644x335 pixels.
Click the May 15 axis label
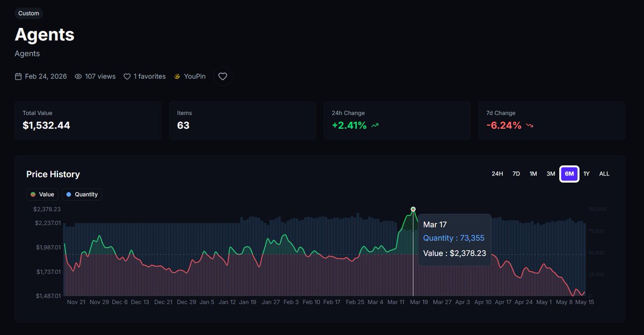[586, 302]
